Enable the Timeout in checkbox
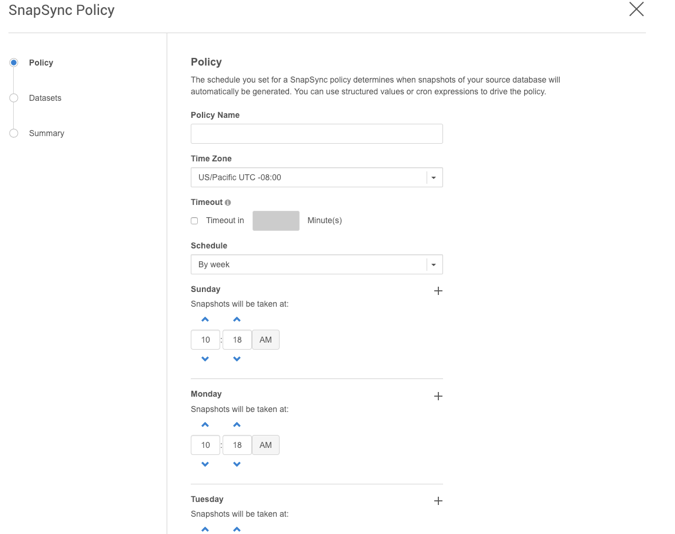Image resolution: width=675 pixels, height=534 pixels. click(195, 221)
